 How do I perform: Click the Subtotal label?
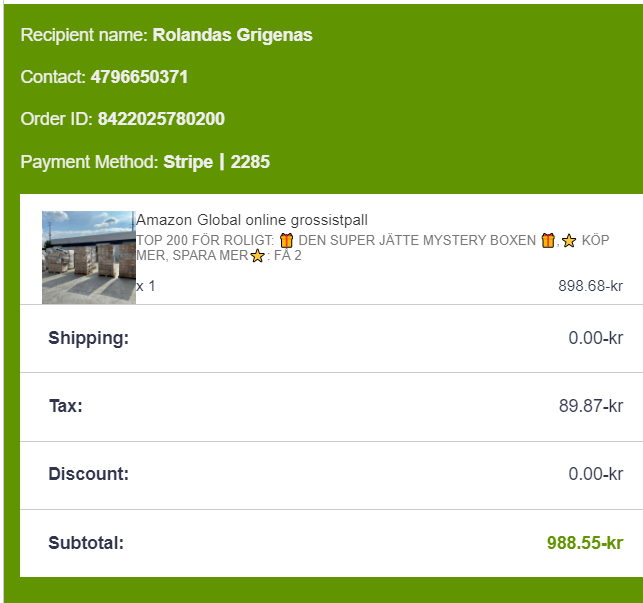tap(86, 543)
